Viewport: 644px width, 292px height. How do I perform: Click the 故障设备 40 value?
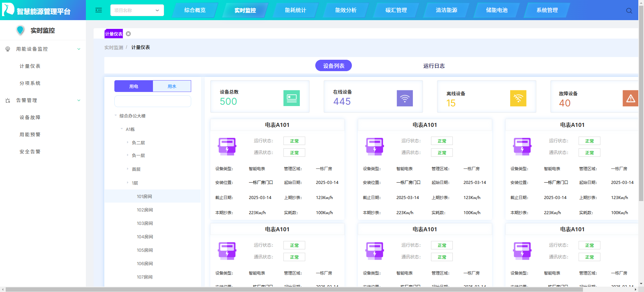tap(565, 103)
